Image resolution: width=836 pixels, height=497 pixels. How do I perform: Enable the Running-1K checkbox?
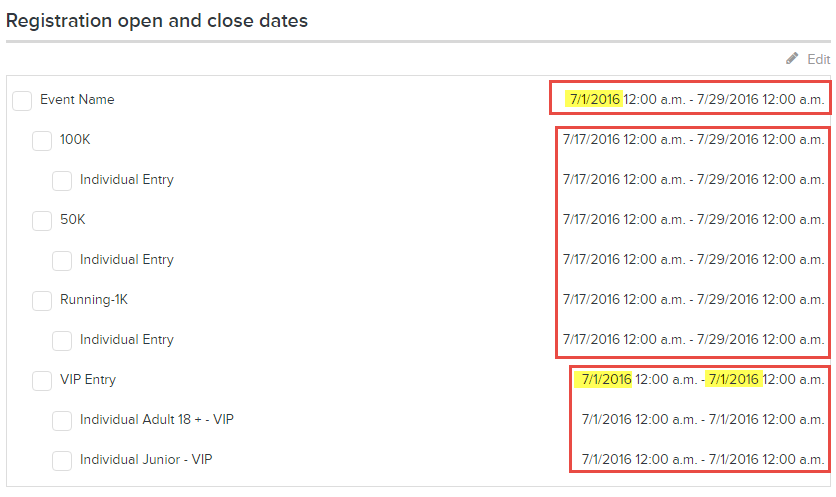tap(42, 301)
